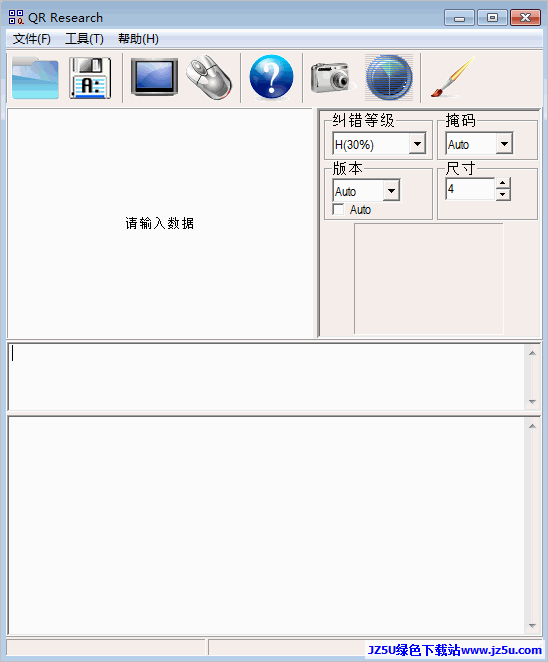Expand the 纠错等级 H(30%) dropdown

click(417, 144)
